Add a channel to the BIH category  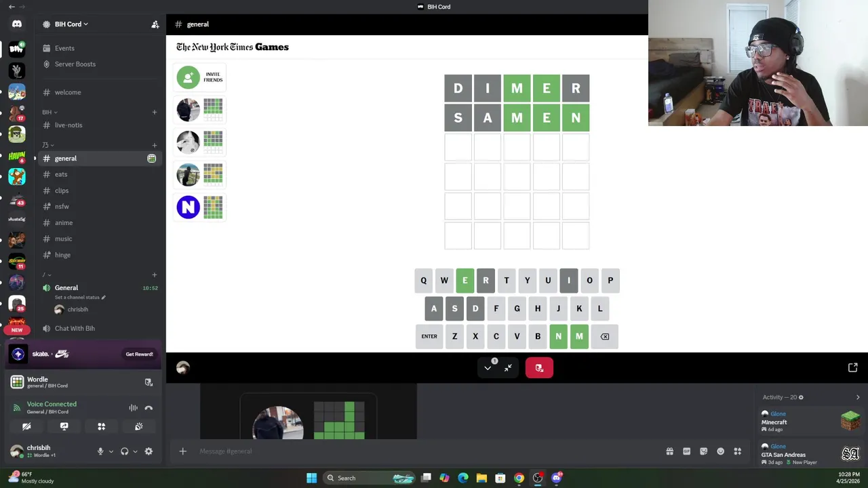click(x=155, y=113)
